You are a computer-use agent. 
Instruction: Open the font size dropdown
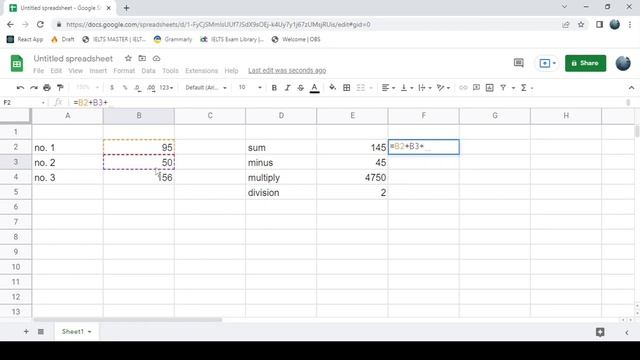[250, 88]
